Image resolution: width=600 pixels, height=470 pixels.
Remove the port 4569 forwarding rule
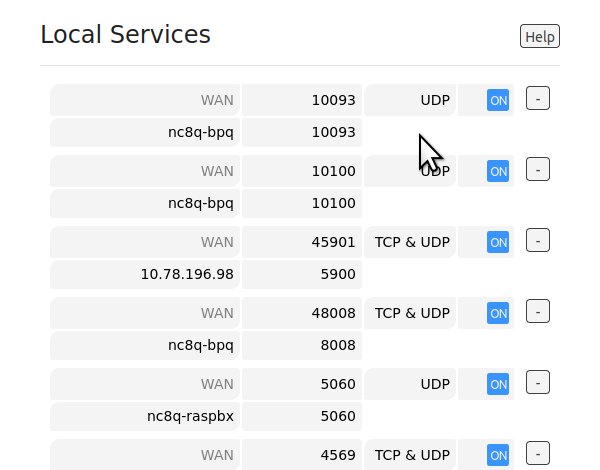[x=538, y=453]
